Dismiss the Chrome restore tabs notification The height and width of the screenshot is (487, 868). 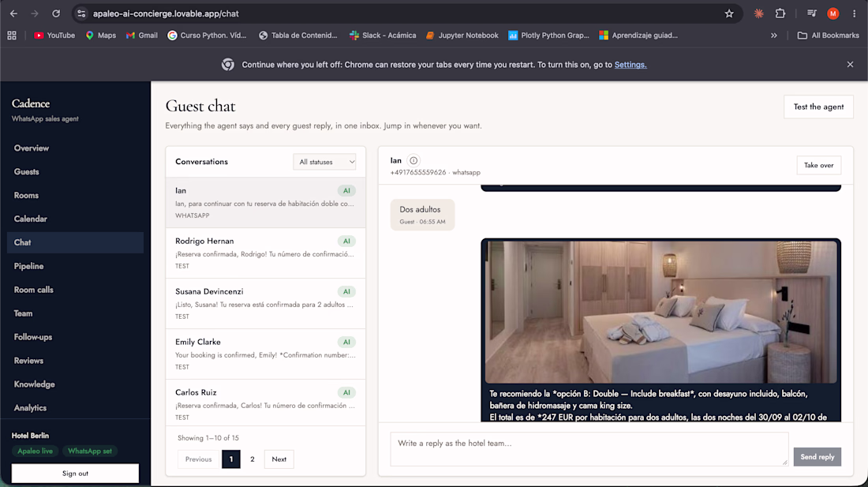(x=851, y=65)
